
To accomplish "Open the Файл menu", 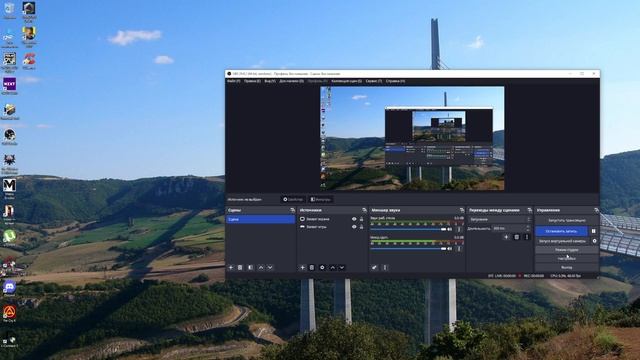I will click(x=233, y=81).
